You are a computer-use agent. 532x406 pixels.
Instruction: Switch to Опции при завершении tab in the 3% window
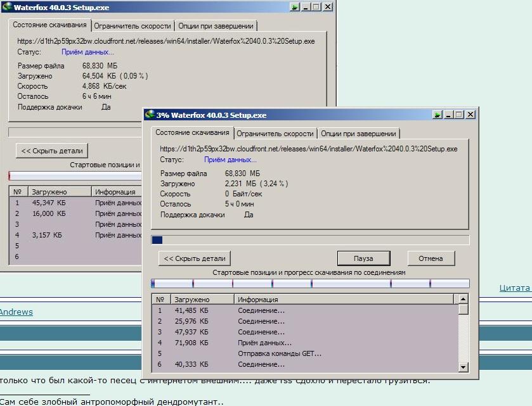coord(358,134)
